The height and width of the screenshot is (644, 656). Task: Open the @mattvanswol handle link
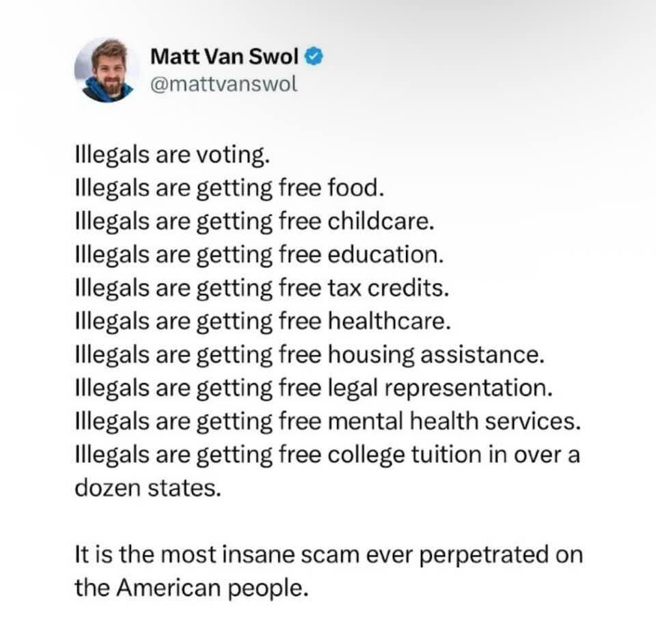[x=223, y=85]
